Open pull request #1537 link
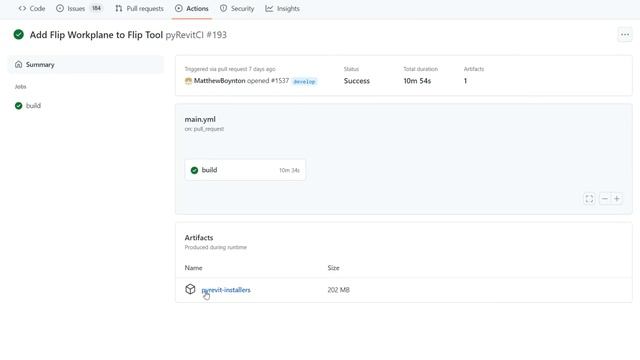640x360 pixels. click(x=280, y=81)
